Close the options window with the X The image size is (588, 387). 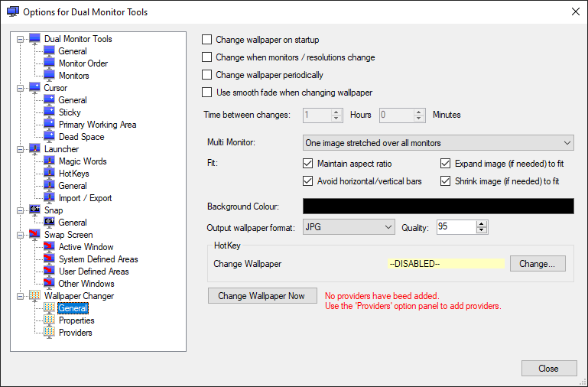[576, 11]
